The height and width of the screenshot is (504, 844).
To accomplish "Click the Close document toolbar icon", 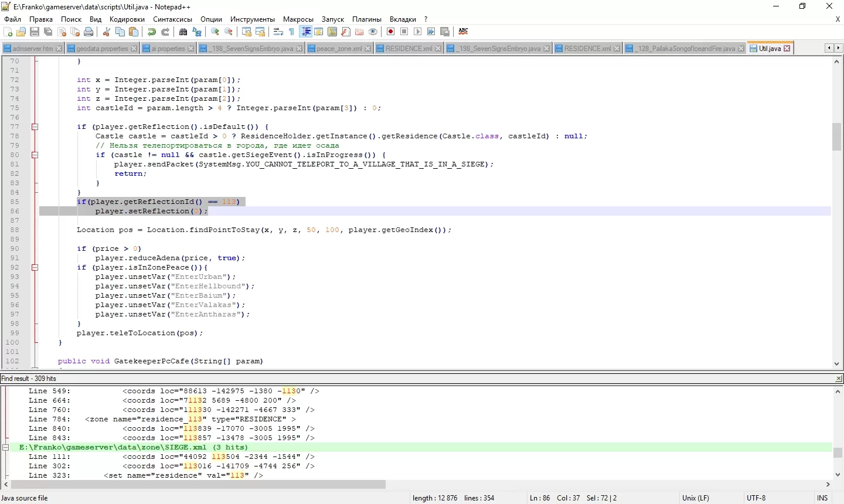I will pos(62,32).
